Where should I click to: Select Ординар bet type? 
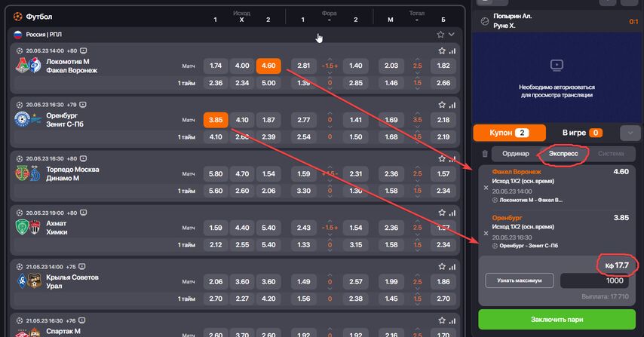tap(516, 154)
